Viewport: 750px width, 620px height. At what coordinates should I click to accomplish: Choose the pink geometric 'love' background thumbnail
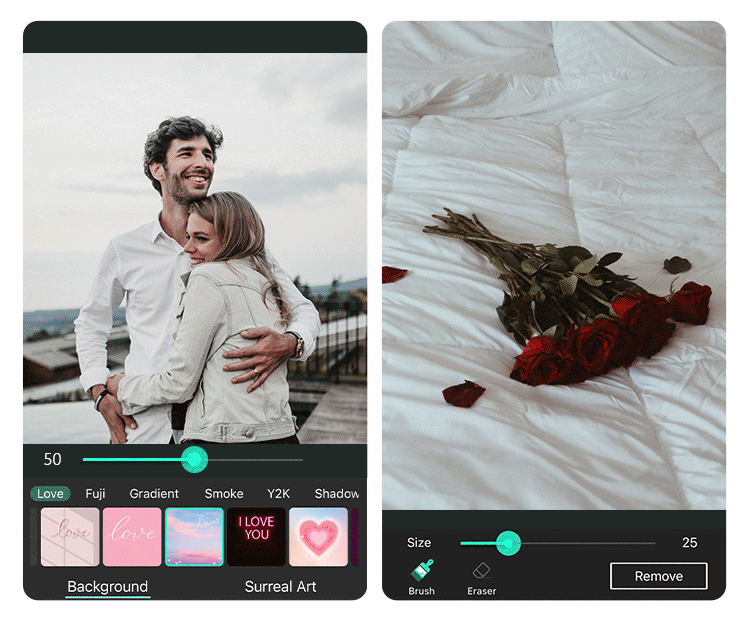[70, 537]
